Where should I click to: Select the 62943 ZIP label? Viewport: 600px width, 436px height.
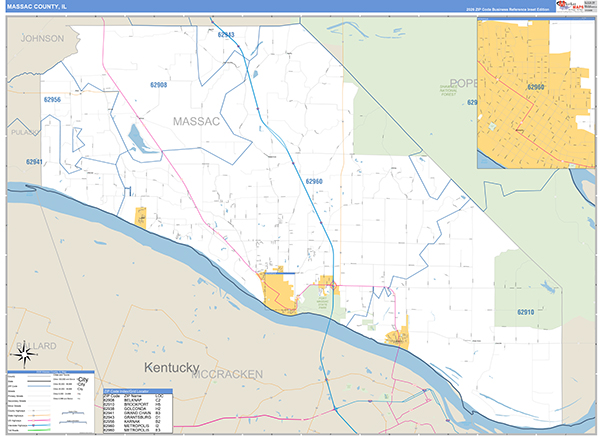[x=226, y=34]
